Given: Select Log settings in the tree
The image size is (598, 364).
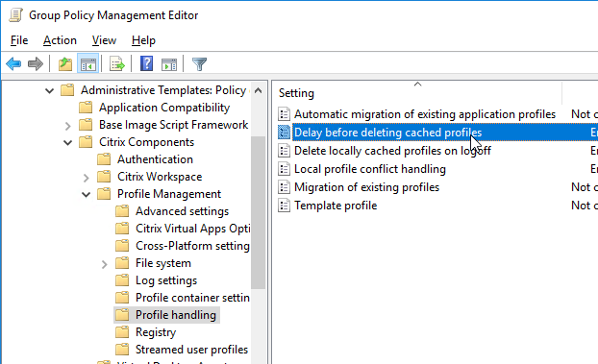Looking at the screenshot, I should (166, 280).
